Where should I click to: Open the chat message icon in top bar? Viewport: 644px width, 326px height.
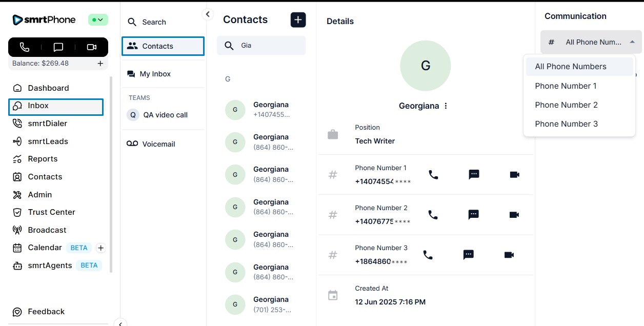pyautogui.click(x=58, y=47)
